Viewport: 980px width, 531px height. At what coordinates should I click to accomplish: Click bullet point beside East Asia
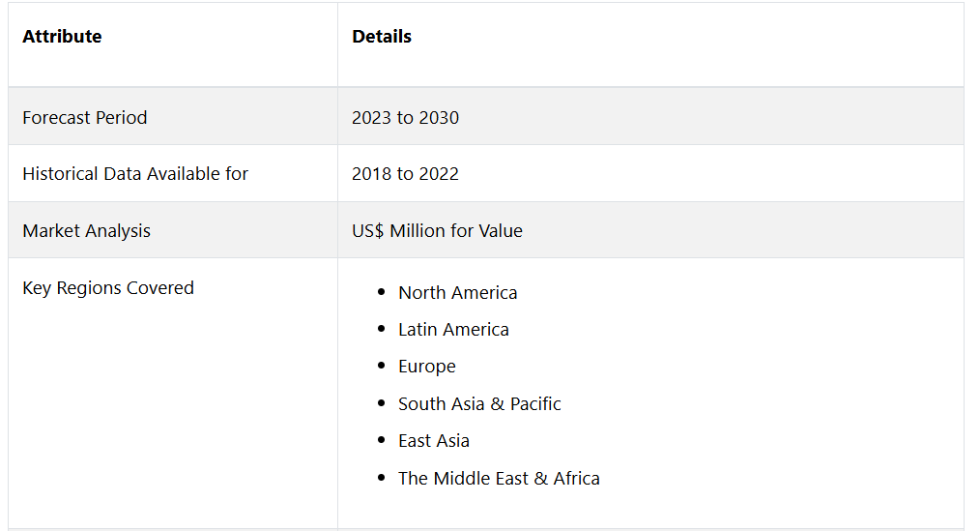tap(381, 440)
